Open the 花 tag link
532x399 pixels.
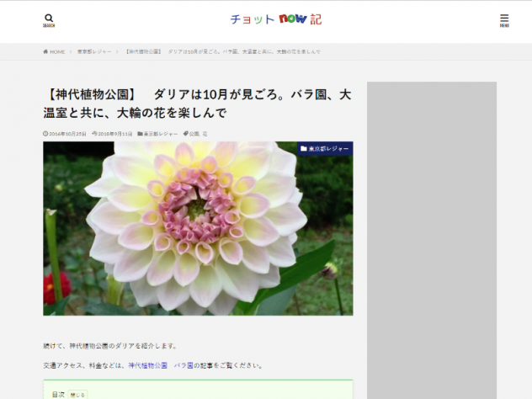tap(205, 134)
